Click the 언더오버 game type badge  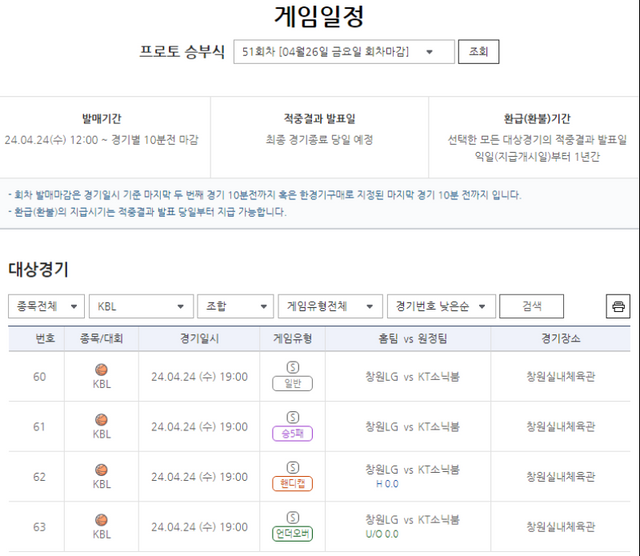click(x=292, y=533)
